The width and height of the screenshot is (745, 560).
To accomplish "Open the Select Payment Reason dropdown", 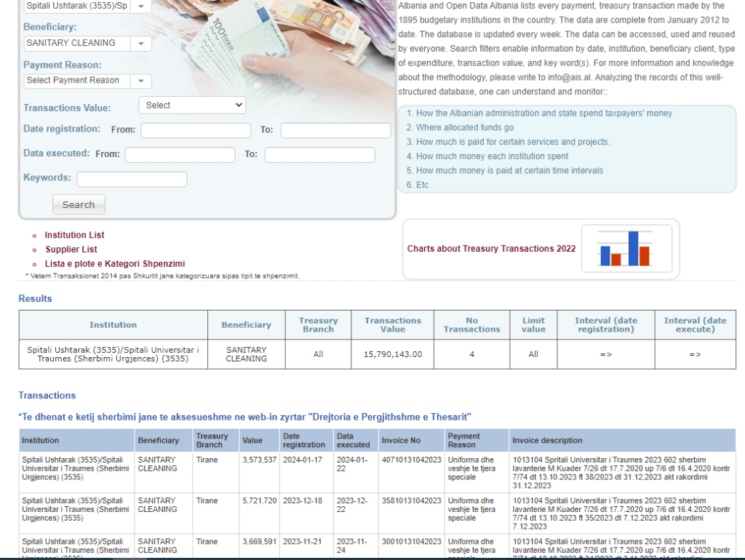I will [x=140, y=81].
